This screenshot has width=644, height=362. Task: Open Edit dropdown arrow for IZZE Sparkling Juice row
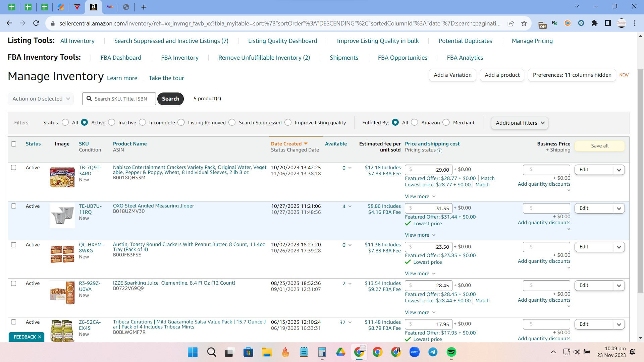pos(619,286)
